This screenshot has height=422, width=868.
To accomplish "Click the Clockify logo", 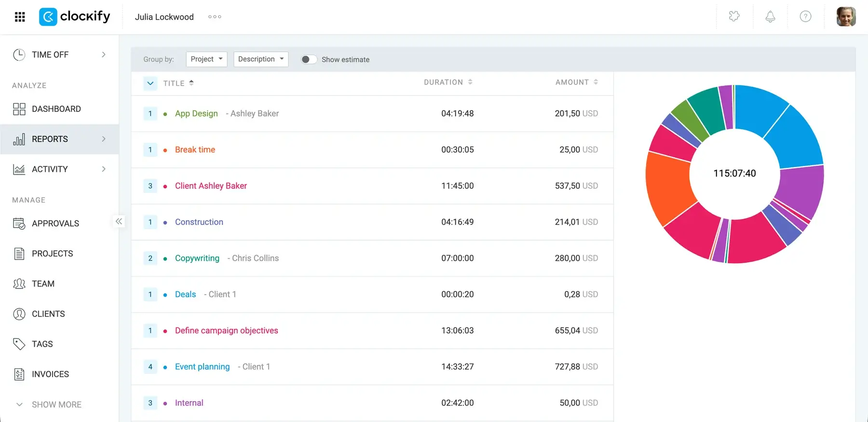I will coord(75,17).
